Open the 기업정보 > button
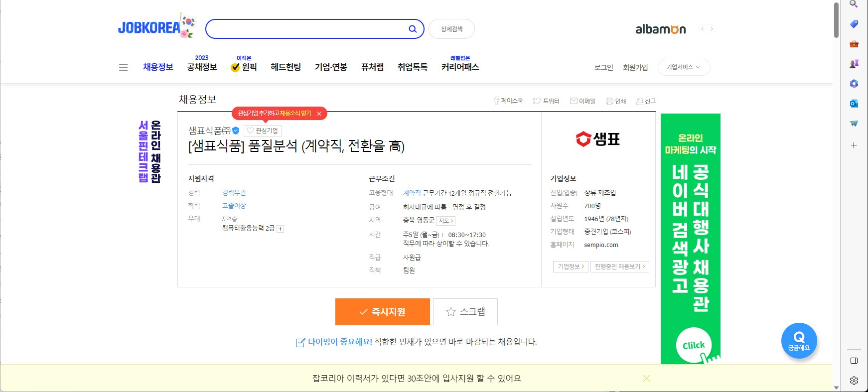 pyautogui.click(x=571, y=266)
